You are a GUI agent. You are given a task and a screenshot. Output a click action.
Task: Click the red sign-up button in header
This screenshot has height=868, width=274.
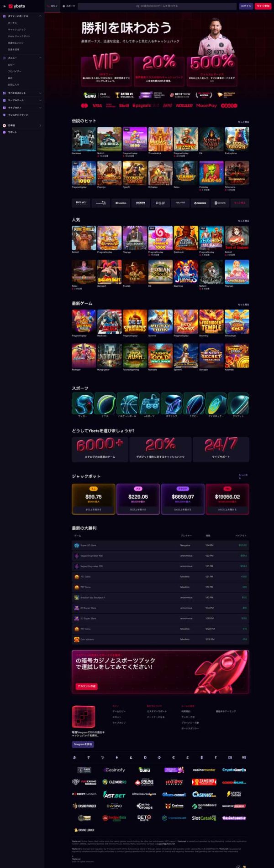[x=263, y=6]
